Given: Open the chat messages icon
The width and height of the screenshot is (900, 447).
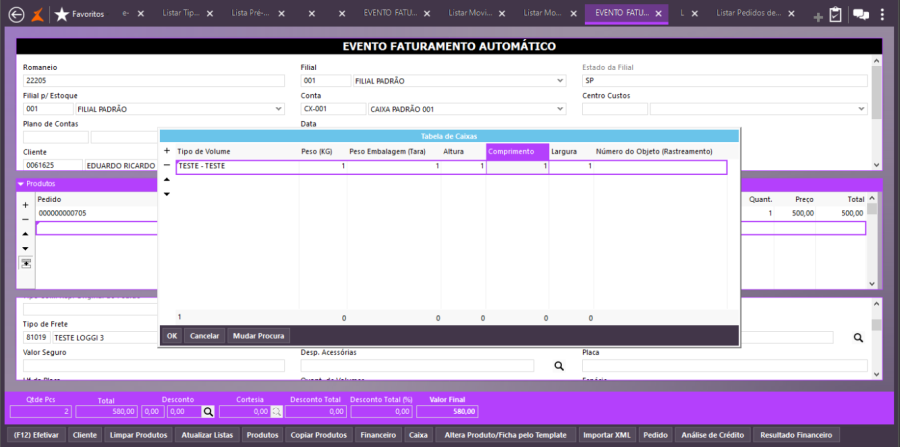Looking at the screenshot, I should [860, 15].
